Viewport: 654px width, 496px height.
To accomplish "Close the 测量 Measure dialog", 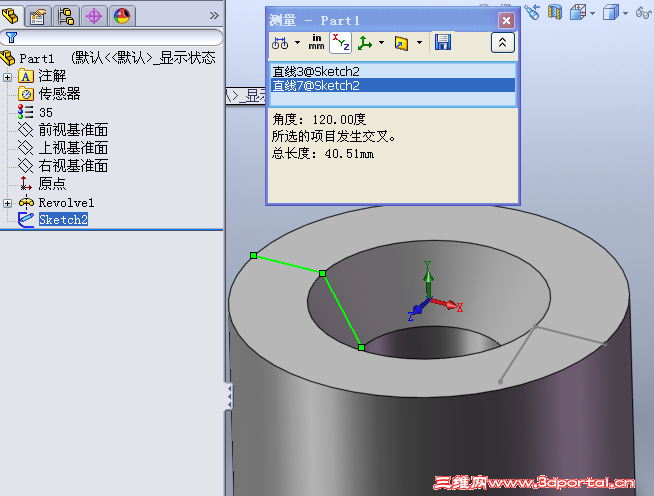I will [506, 20].
